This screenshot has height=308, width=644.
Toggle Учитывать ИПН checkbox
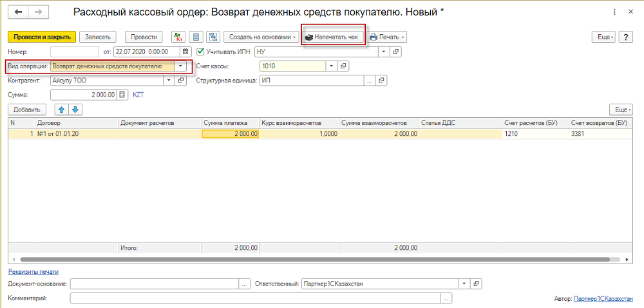tap(200, 52)
